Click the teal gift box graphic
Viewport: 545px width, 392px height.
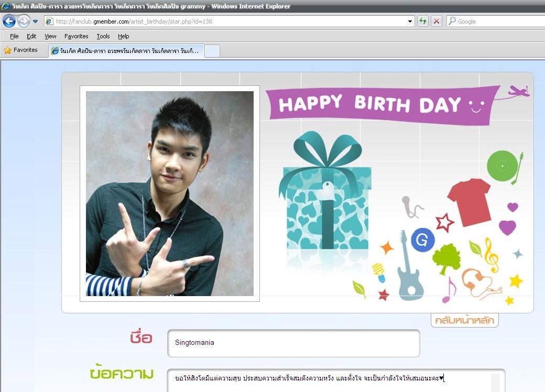[x=325, y=190]
